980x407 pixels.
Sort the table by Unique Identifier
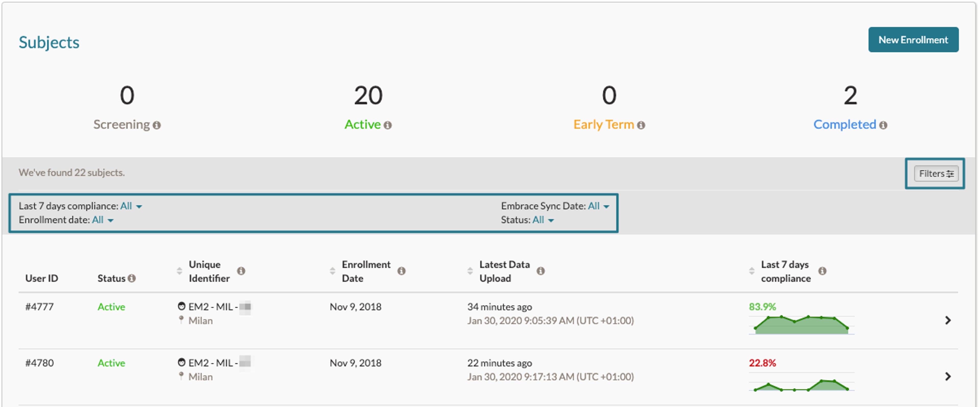[180, 271]
